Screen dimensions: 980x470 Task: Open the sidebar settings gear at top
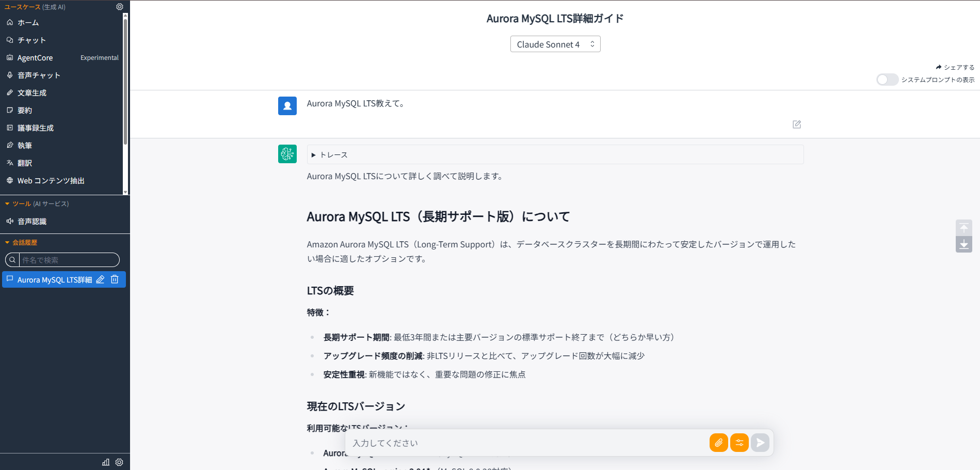[x=120, y=7]
